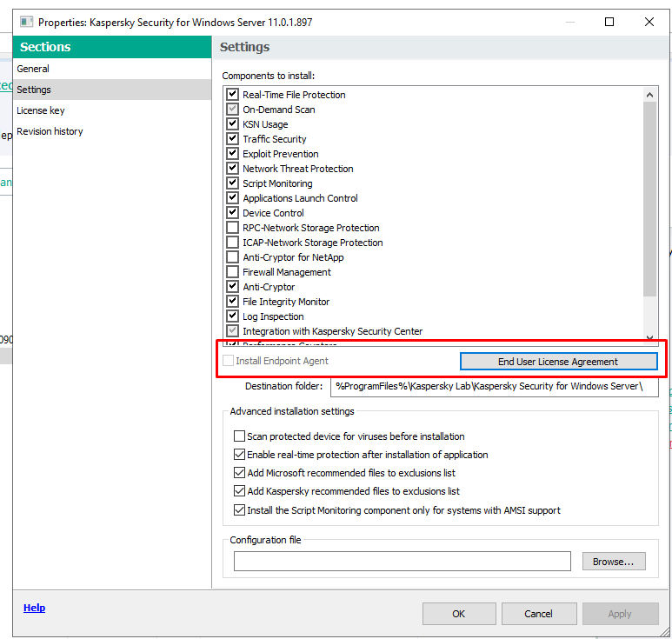Toggle KSN Usage component checkbox
The width and height of the screenshot is (672, 639).
(x=232, y=123)
